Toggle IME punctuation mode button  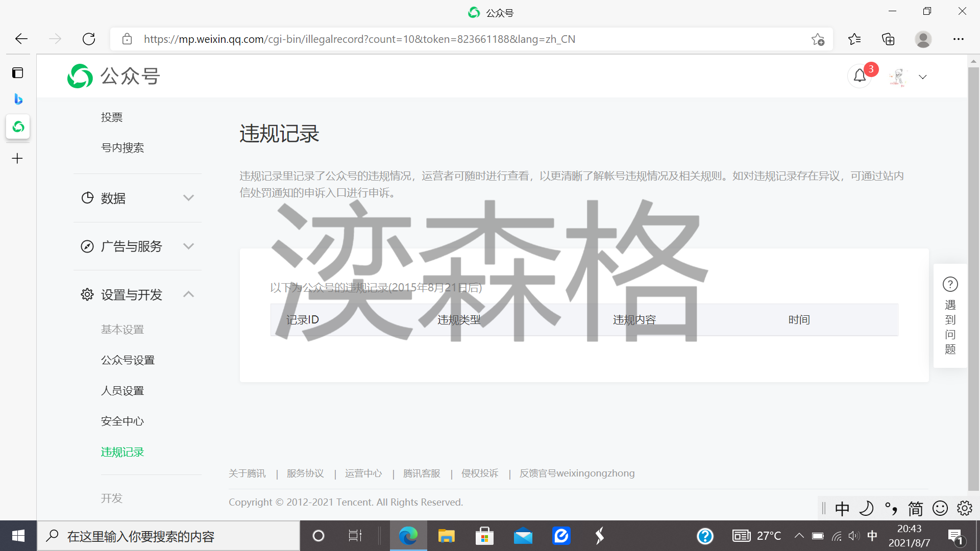click(891, 508)
